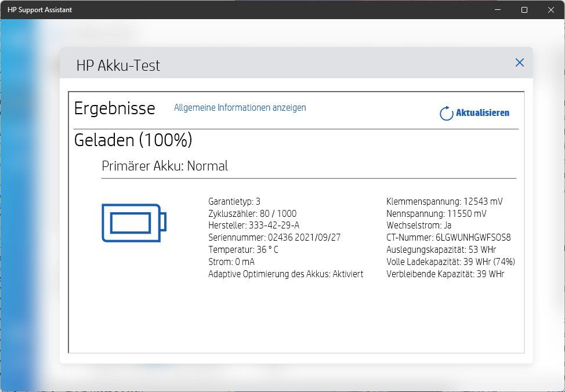Screen dimensions: 565x392
Task: Select Auslegungskapazität: 53 WHr line
Action: pos(441,250)
